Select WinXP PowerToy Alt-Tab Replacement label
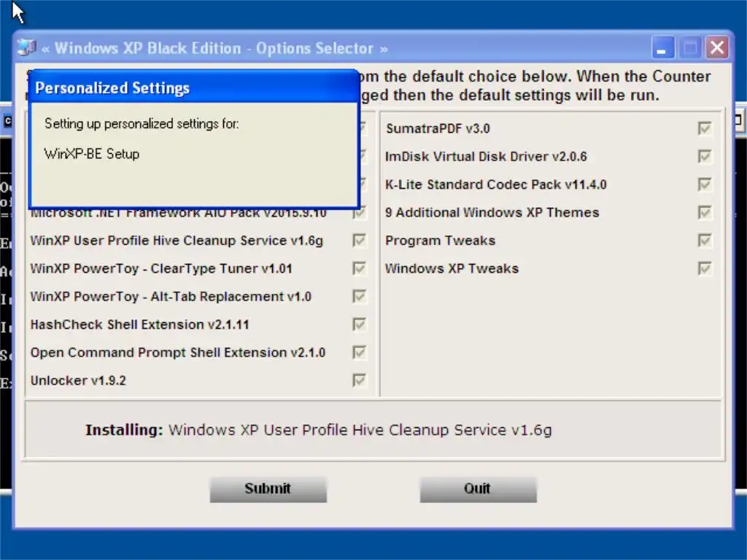747x560 pixels. pyautogui.click(x=171, y=297)
